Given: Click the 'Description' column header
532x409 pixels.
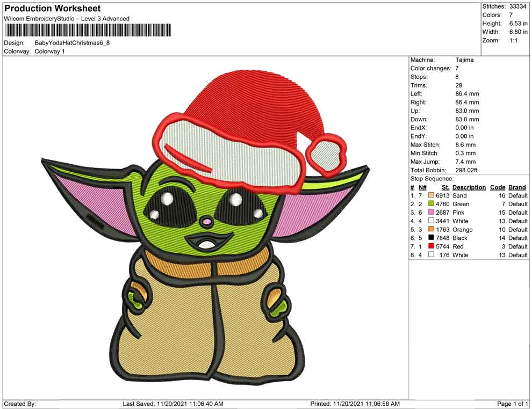Looking at the screenshot, I should click(469, 187).
